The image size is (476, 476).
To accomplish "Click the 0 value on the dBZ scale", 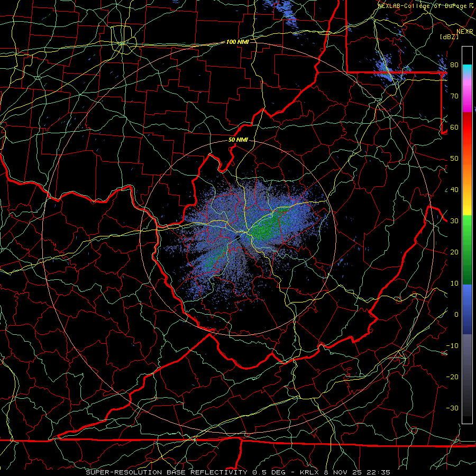I will (x=456, y=315).
